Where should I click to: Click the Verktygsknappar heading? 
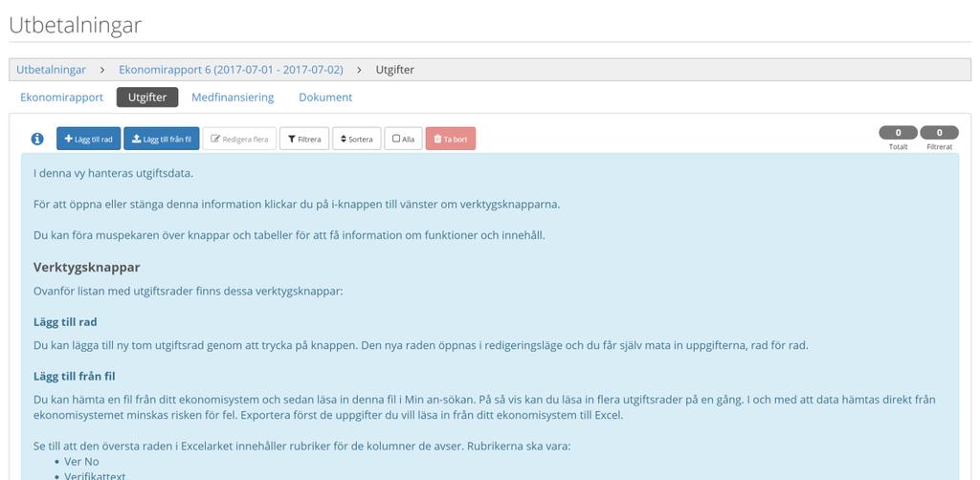coord(86,267)
